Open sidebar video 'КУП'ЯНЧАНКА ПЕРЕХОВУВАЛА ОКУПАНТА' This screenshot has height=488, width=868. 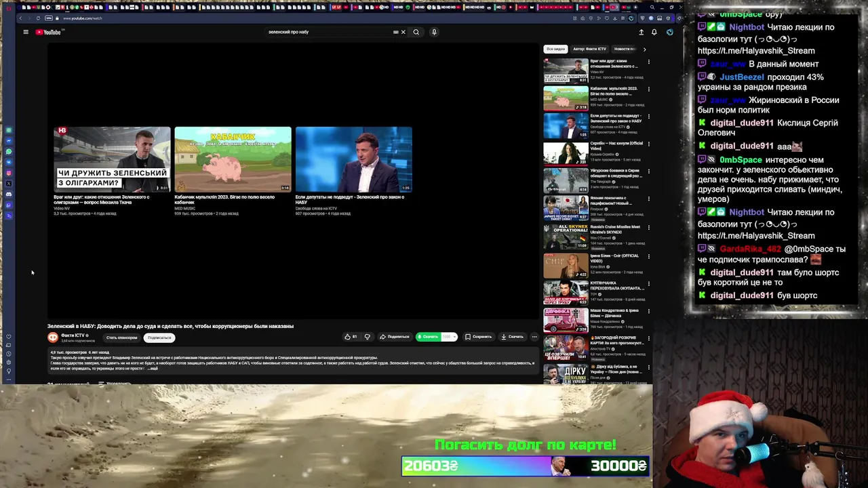(x=593, y=293)
